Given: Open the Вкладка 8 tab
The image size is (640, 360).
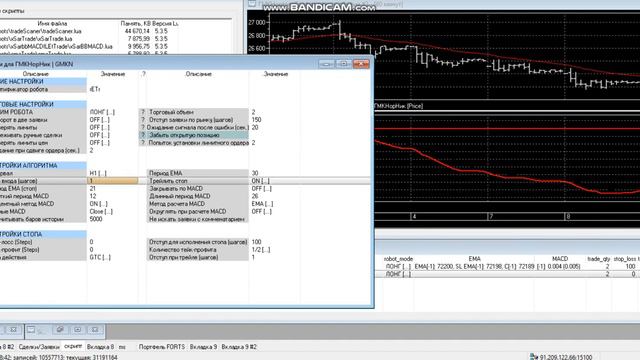Looking at the screenshot, I should 100,347.
